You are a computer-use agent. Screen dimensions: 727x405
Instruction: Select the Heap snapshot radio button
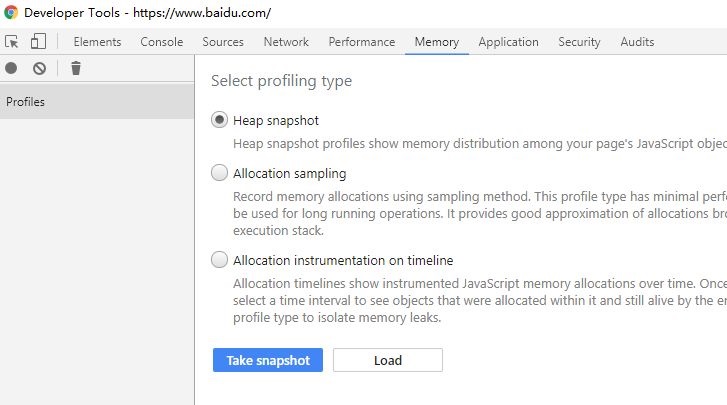tap(220, 120)
